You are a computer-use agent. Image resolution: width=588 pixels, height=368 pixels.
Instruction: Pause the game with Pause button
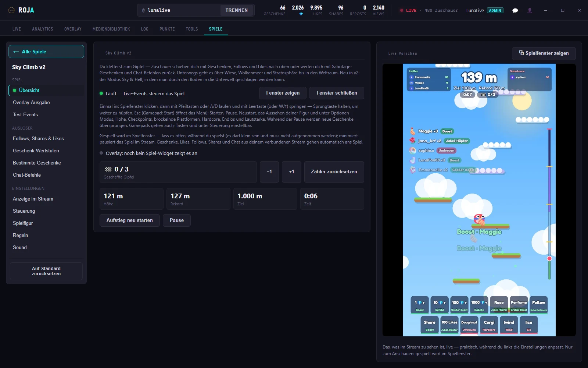pos(177,220)
